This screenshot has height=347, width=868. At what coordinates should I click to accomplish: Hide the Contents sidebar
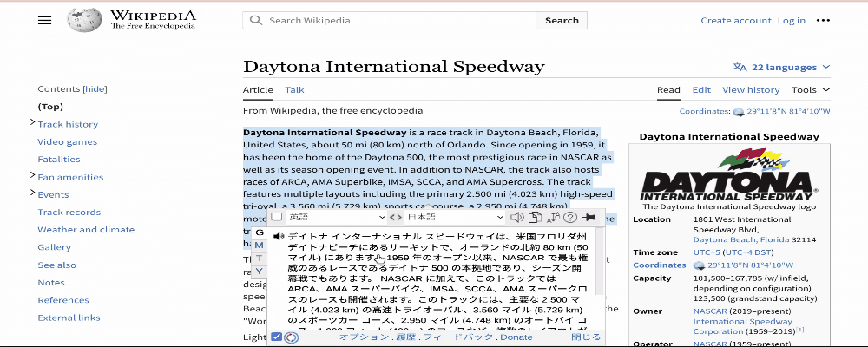(95, 89)
